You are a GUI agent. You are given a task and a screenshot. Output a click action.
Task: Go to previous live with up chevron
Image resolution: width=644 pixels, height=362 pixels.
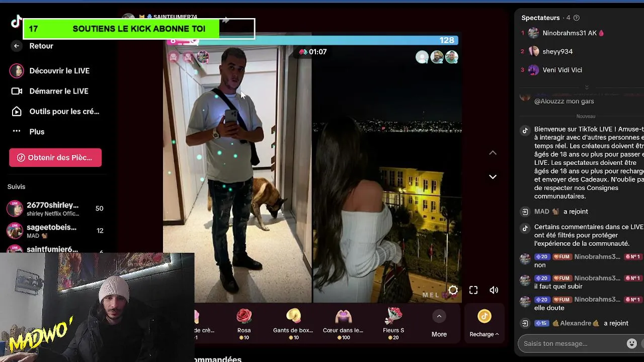point(493,153)
